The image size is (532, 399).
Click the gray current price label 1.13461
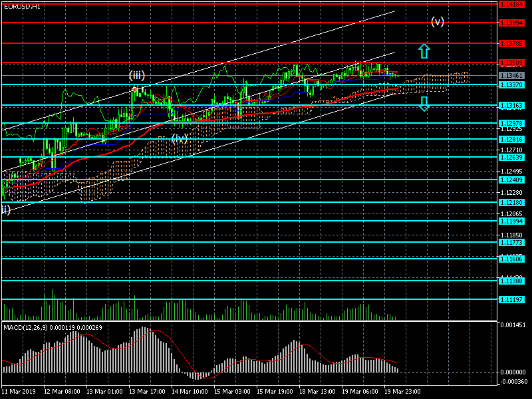point(511,75)
